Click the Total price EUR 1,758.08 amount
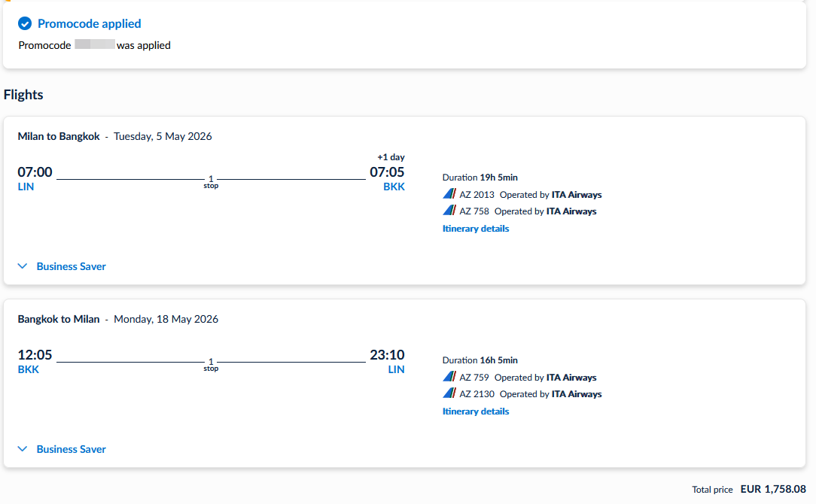 [773, 489]
